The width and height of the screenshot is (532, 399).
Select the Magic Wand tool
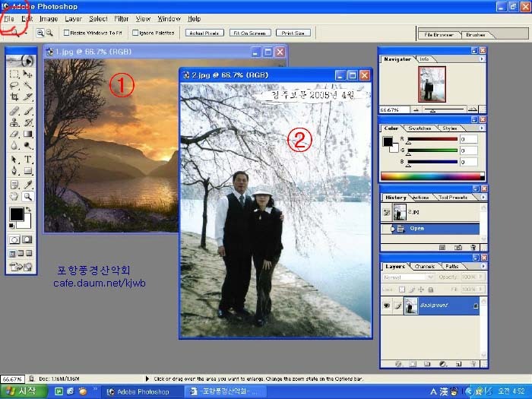(28, 85)
